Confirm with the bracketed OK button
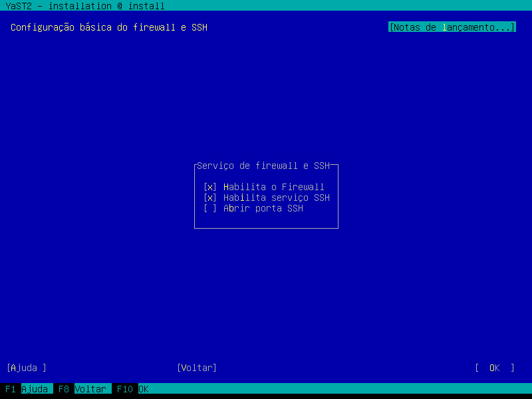The height and width of the screenshot is (399, 532). pyautogui.click(x=495, y=368)
